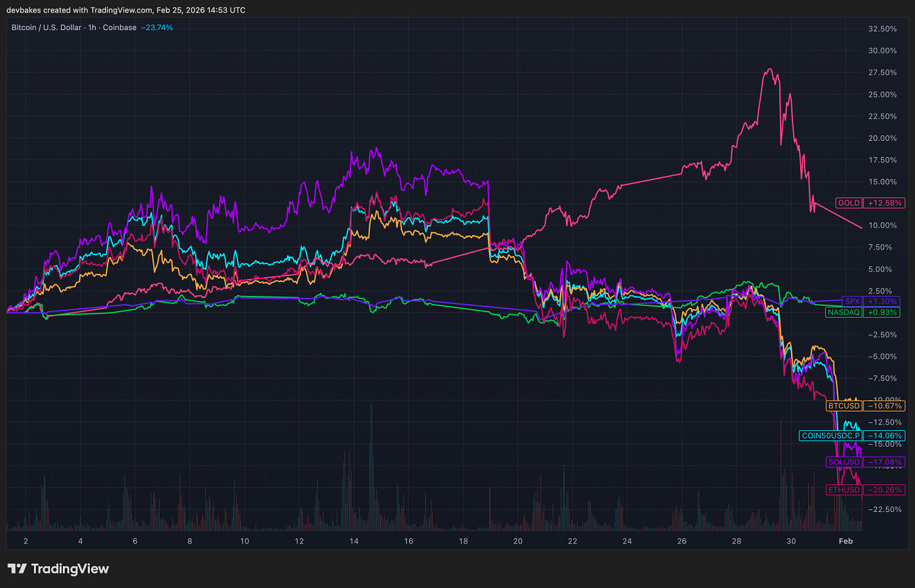The width and height of the screenshot is (915, 588).
Task: Click the −10.67% BTCUSD value tag
Action: pyautogui.click(x=885, y=406)
